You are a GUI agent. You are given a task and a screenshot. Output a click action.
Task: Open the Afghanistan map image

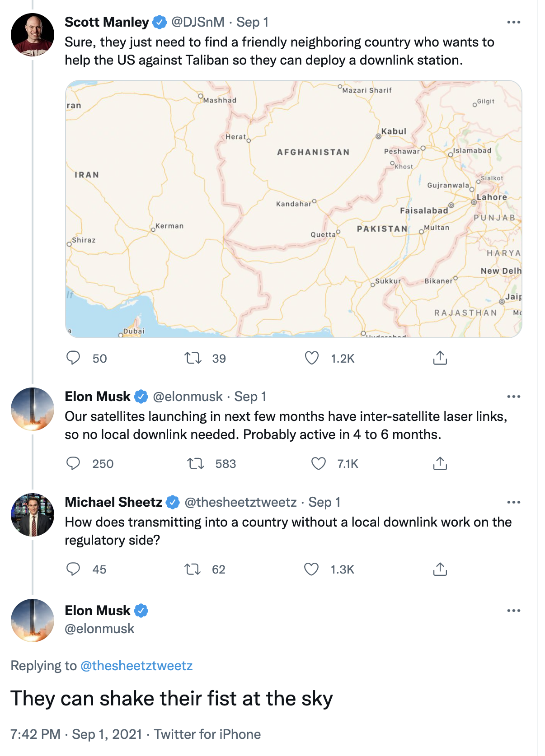pyautogui.click(x=294, y=209)
